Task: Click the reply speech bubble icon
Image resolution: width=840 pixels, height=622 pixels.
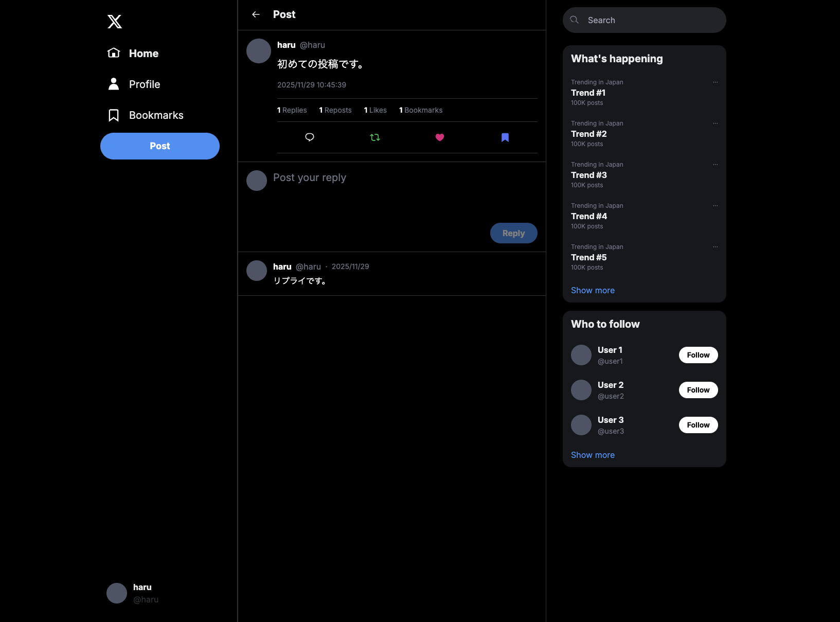Action: pyautogui.click(x=310, y=137)
